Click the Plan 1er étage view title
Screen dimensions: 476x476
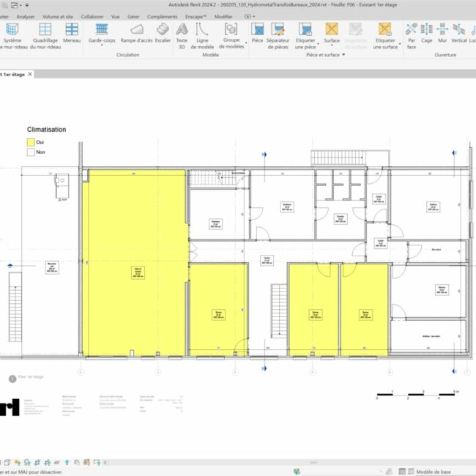click(31, 376)
